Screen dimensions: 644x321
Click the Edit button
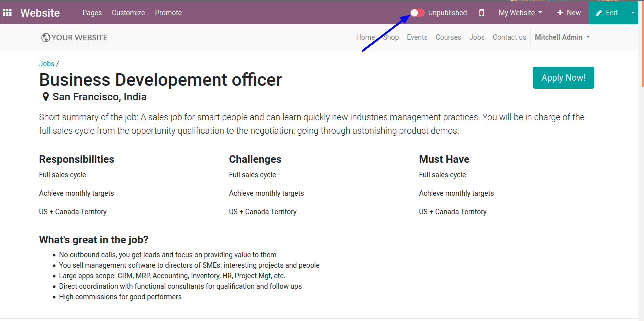pyautogui.click(x=607, y=13)
